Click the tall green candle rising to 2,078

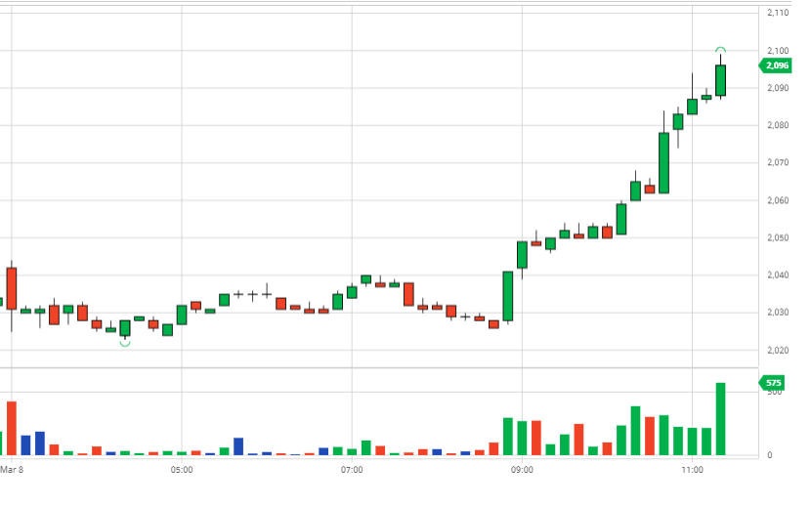click(663, 163)
